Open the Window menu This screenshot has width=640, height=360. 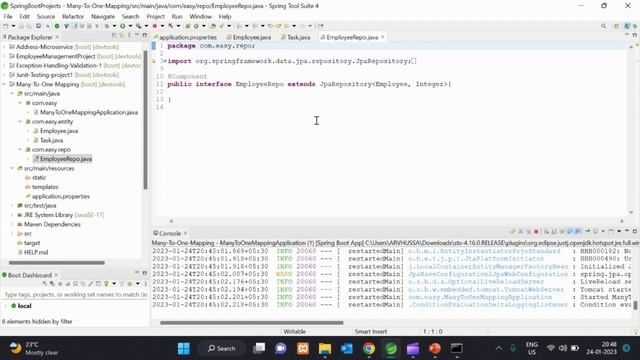point(200,16)
